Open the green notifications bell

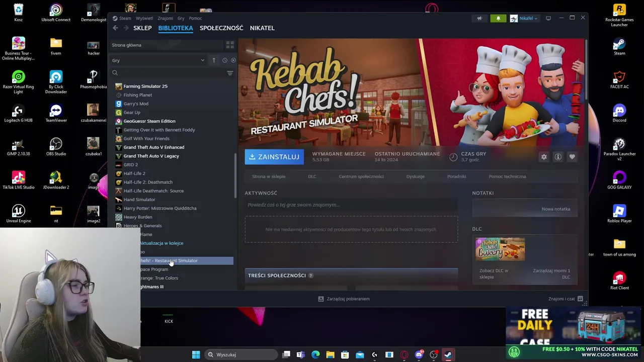coord(498,18)
